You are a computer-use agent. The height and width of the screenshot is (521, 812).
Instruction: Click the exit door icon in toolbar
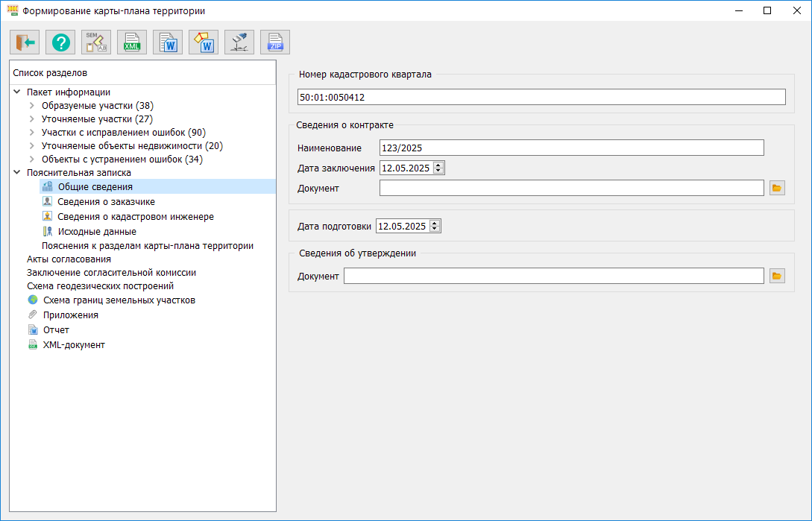pyautogui.click(x=25, y=42)
